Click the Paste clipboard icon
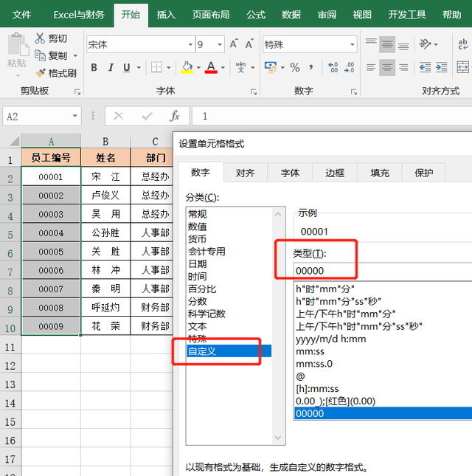Viewport: 472px width, 476px height. click(x=18, y=44)
